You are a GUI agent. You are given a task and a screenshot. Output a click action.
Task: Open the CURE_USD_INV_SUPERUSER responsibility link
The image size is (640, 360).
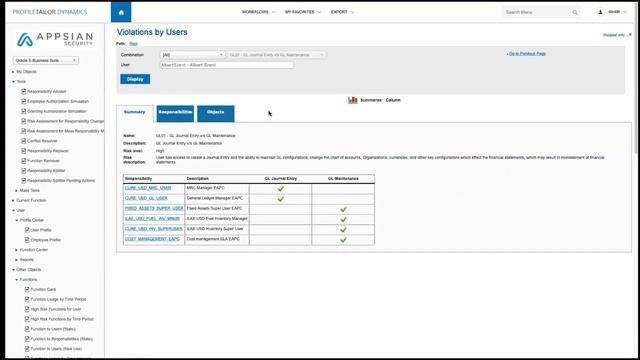pos(153,229)
